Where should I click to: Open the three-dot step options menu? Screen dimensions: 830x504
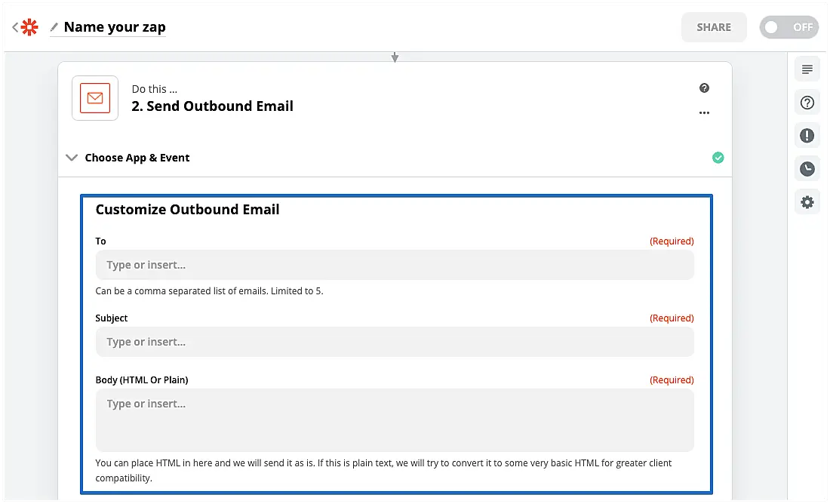tap(704, 113)
